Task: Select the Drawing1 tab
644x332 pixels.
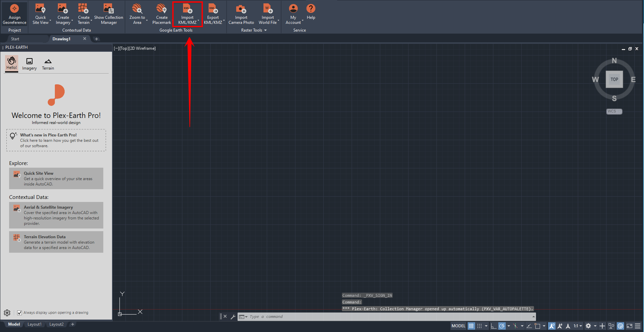Action: click(62, 39)
